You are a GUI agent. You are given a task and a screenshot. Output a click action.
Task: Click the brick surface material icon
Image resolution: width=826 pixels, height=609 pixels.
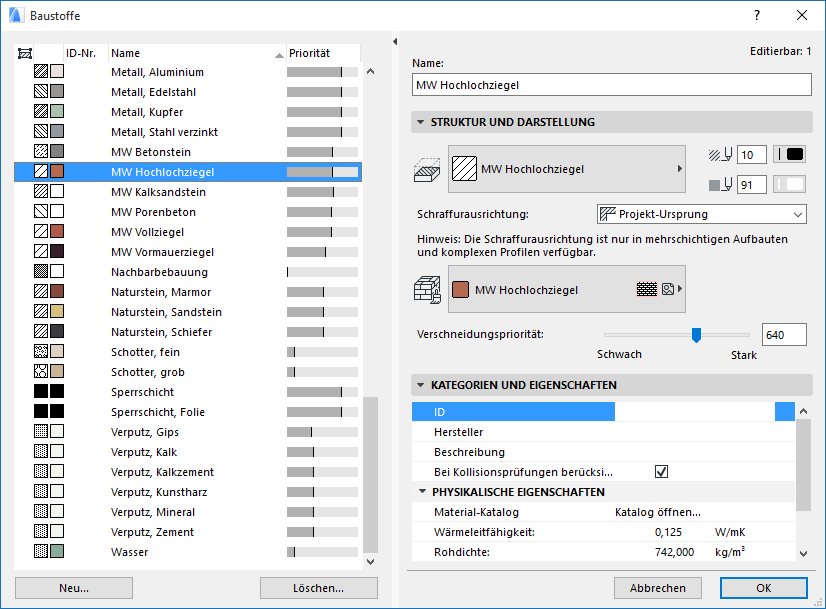[427, 290]
